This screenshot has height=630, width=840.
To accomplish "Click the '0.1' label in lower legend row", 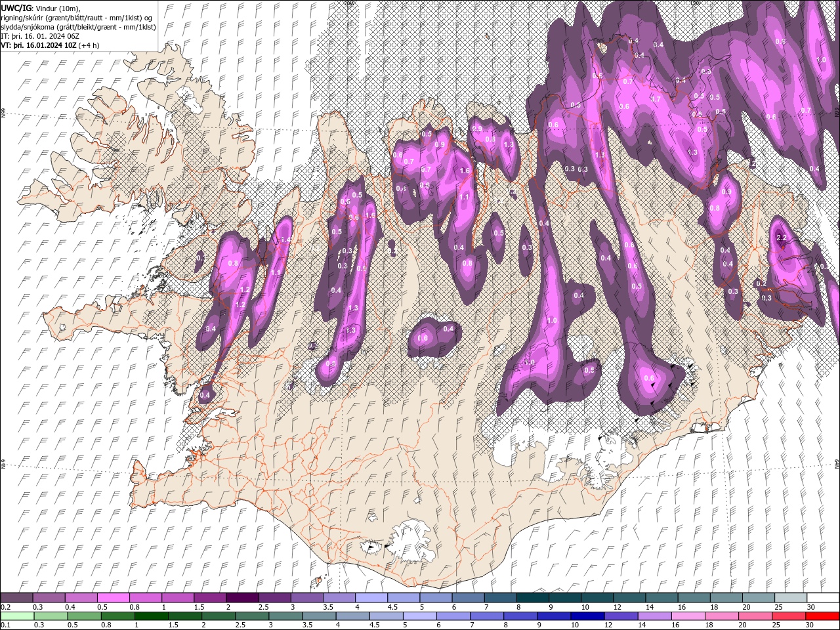I will coord(5,625).
